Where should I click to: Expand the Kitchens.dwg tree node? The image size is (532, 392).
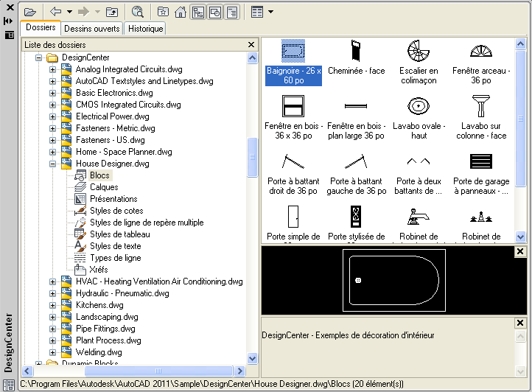click(x=53, y=305)
